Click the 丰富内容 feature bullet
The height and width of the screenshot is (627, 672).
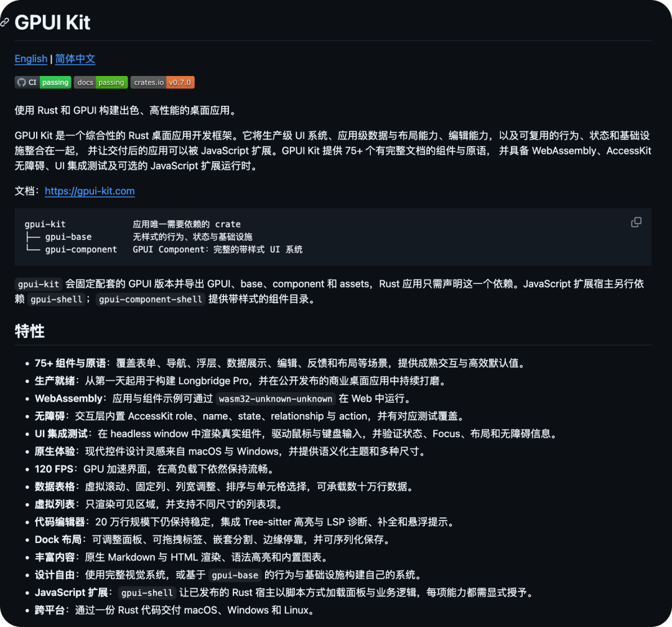pyautogui.click(x=182, y=557)
